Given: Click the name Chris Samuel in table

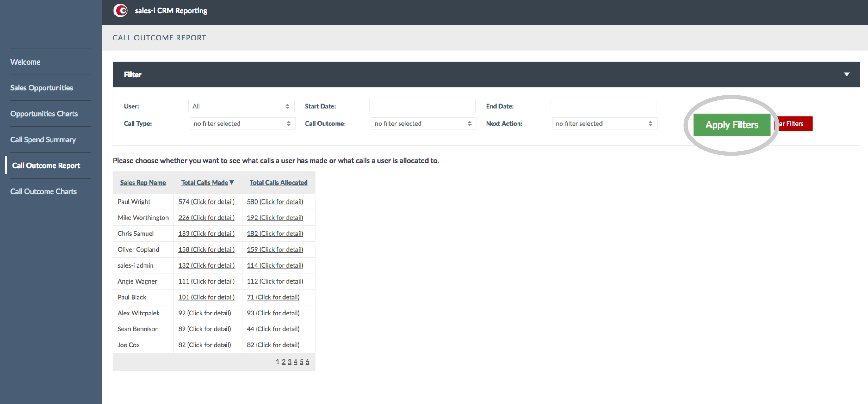Looking at the screenshot, I should [135, 233].
